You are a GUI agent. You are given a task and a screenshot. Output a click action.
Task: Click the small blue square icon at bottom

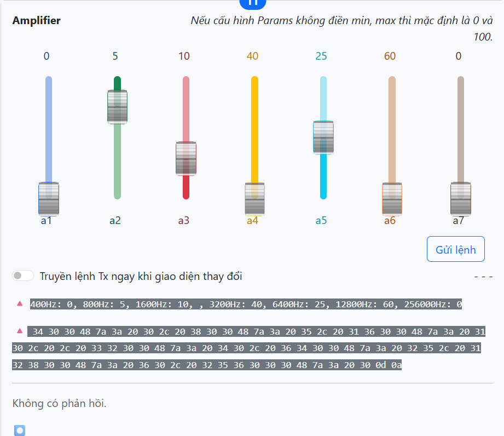point(20,430)
